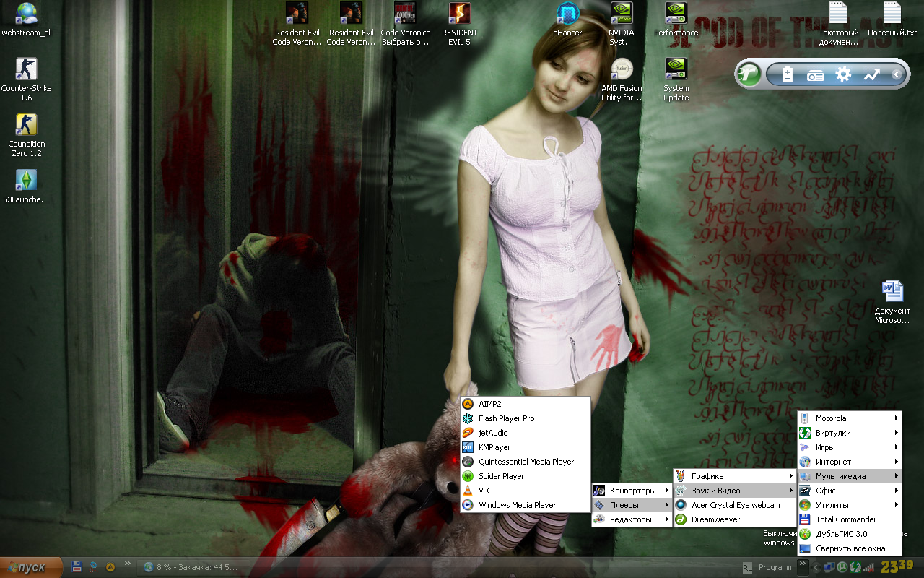Launch VLC from the players submenu

[526, 491]
